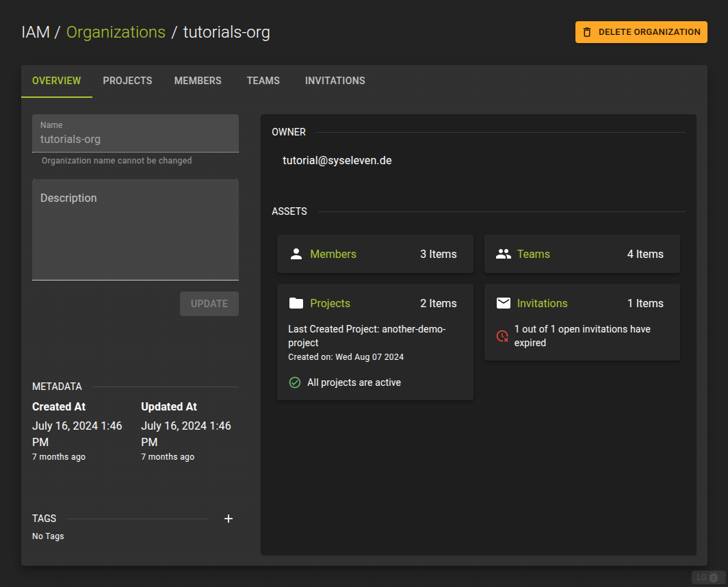
Task: Click the trash icon on Delete Organization
Action: [587, 31]
